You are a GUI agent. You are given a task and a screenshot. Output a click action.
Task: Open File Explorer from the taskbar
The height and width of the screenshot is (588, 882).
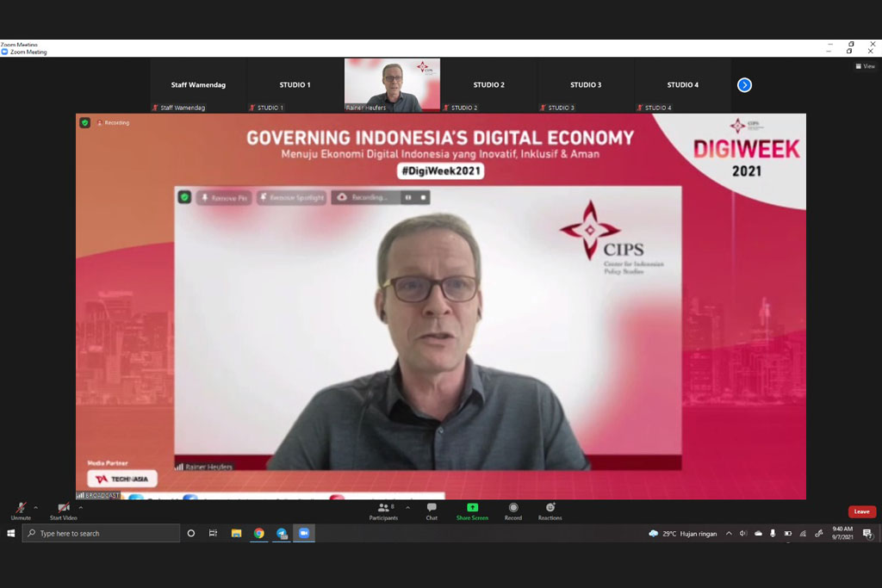[236, 533]
